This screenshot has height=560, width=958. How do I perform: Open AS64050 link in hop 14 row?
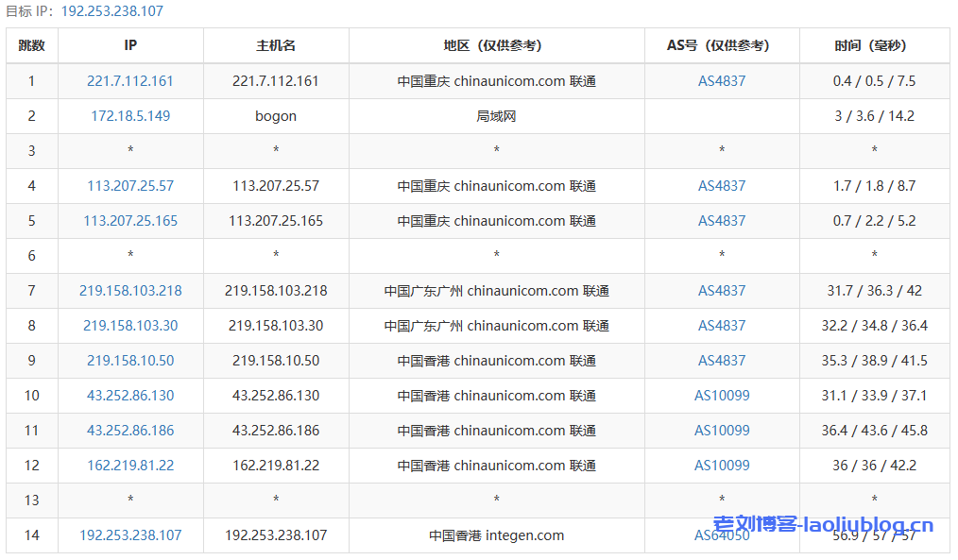[x=722, y=535]
